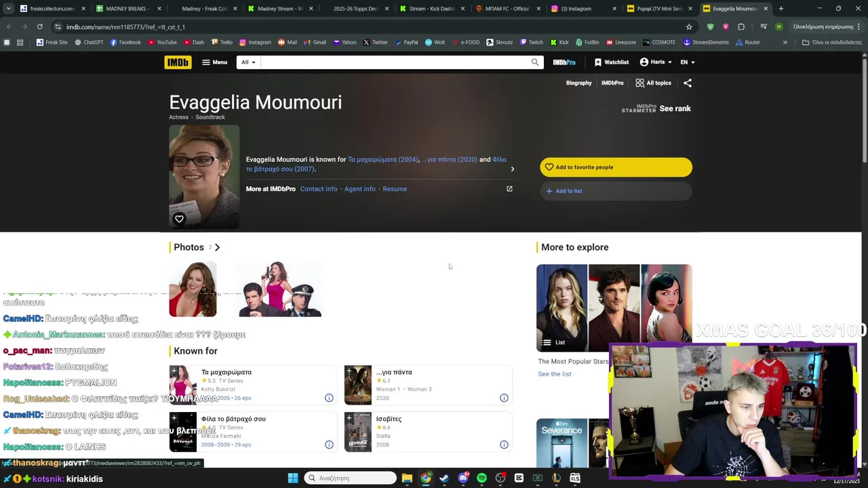Open the Contact info link
868x488 pixels.
pos(319,189)
